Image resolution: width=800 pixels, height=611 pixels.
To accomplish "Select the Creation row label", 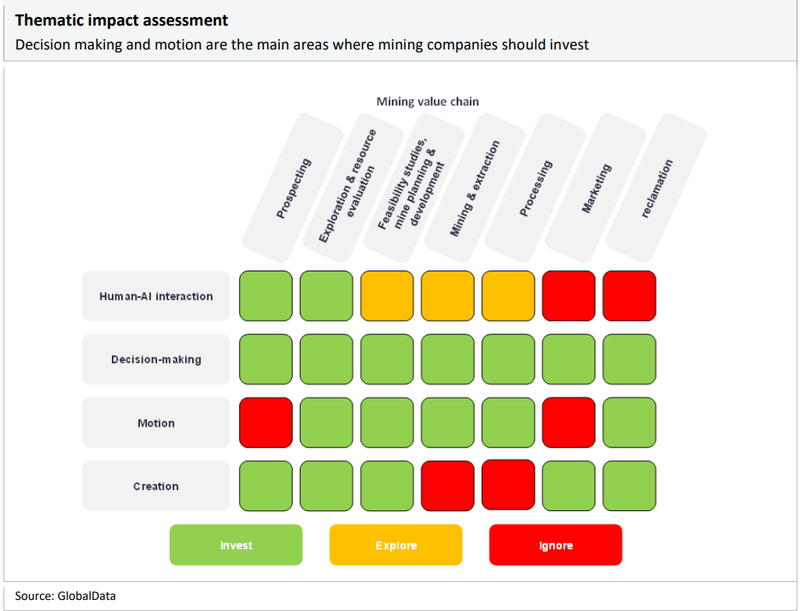I will (156, 486).
